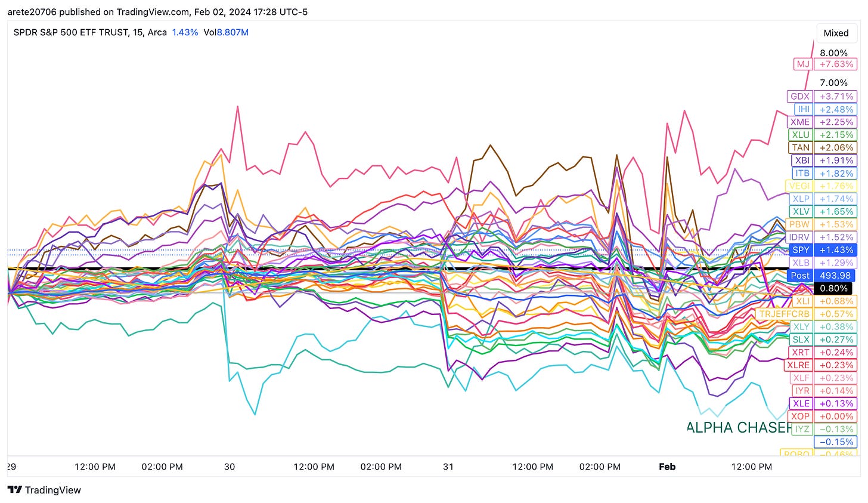Select the MJ ticker label

[x=803, y=64]
